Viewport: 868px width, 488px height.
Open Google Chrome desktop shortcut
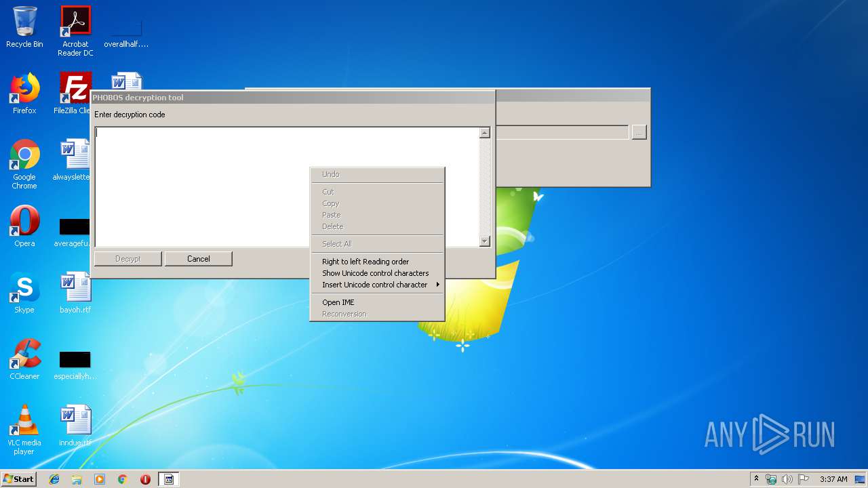tap(24, 164)
